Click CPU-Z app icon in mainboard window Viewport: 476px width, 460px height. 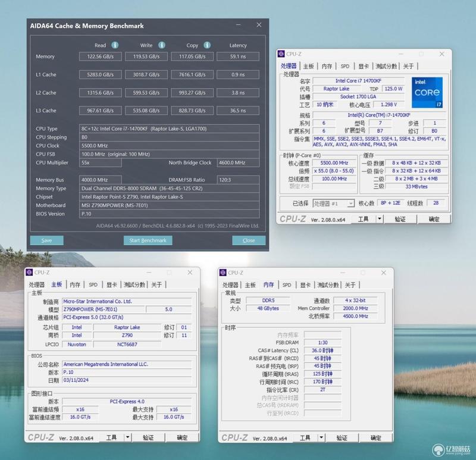29,273
